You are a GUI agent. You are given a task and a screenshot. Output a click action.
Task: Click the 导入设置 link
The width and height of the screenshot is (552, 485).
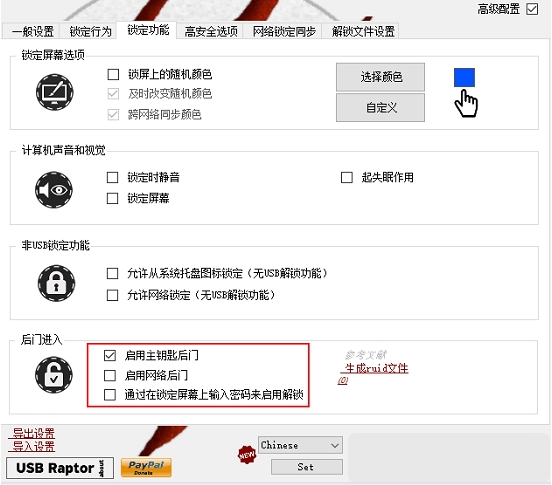pyautogui.click(x=32, y=446)
